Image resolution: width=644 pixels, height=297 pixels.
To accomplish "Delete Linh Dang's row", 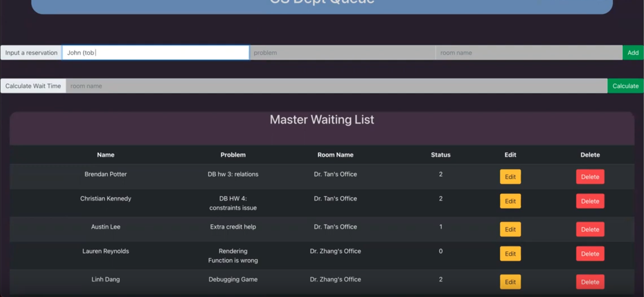I will click(x=590, y=282).
